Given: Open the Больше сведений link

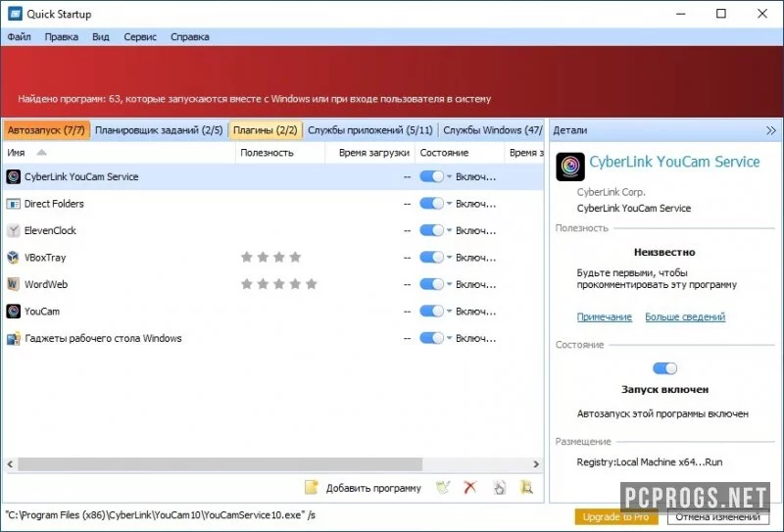Looking at the screenshot, I should pyautogui.click(x=685, y=317).
